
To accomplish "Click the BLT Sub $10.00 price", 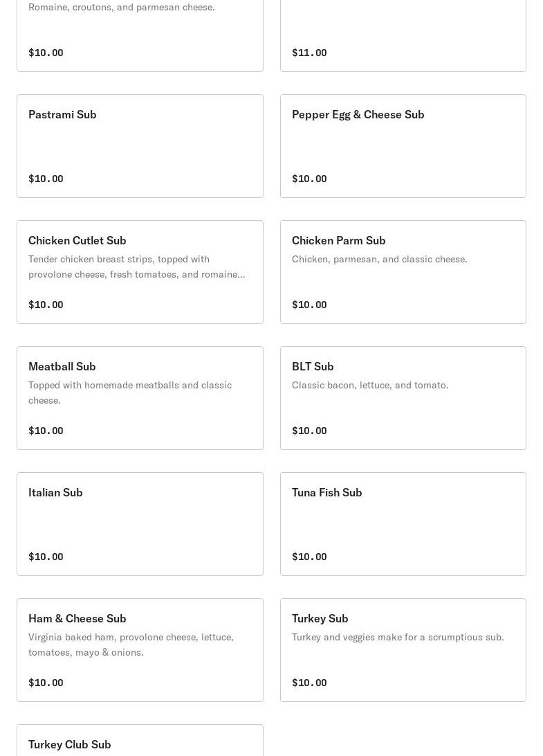I will pyautogui.click(x=309, y=431).
